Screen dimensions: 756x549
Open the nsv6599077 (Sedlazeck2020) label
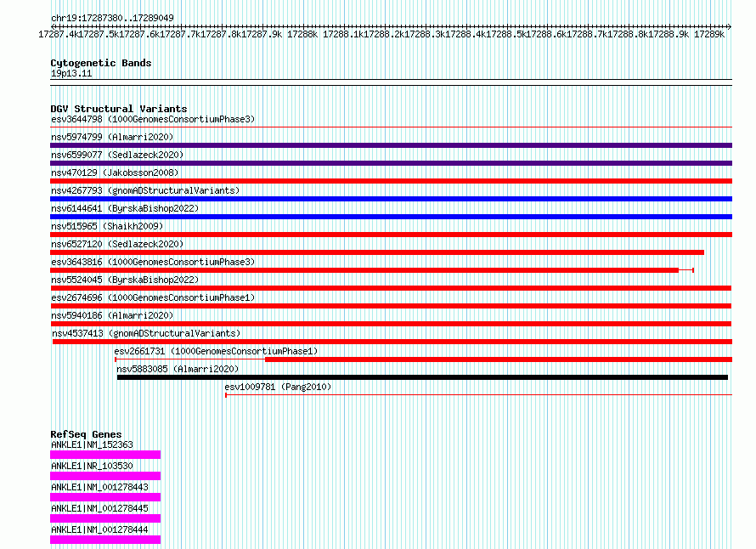tap(117, 155)
